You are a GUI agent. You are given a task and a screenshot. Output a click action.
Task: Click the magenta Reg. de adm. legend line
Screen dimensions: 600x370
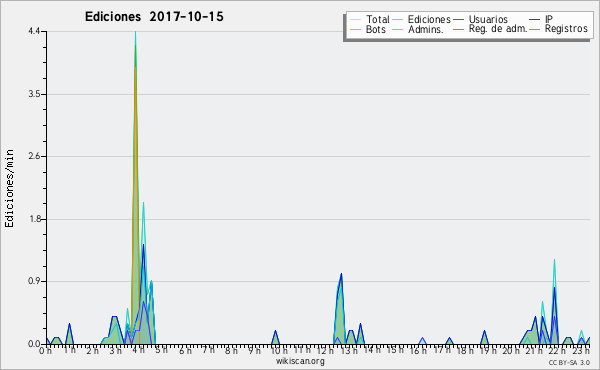coord(458,29)
